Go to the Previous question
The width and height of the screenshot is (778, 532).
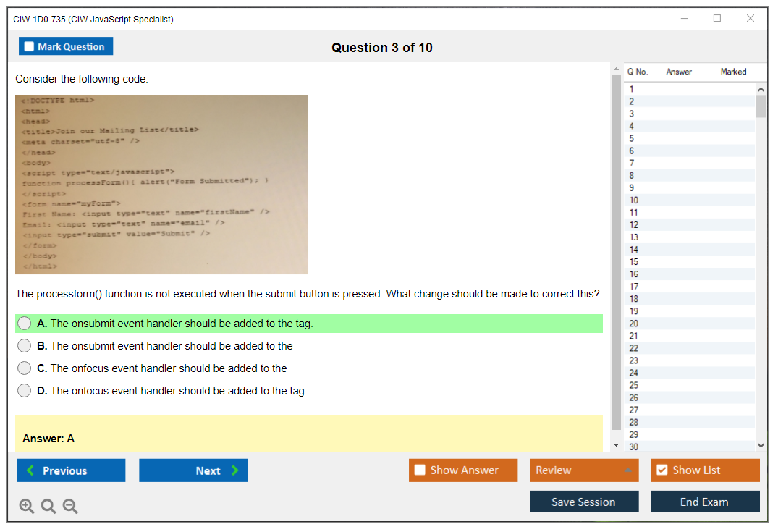click(71, 470)
